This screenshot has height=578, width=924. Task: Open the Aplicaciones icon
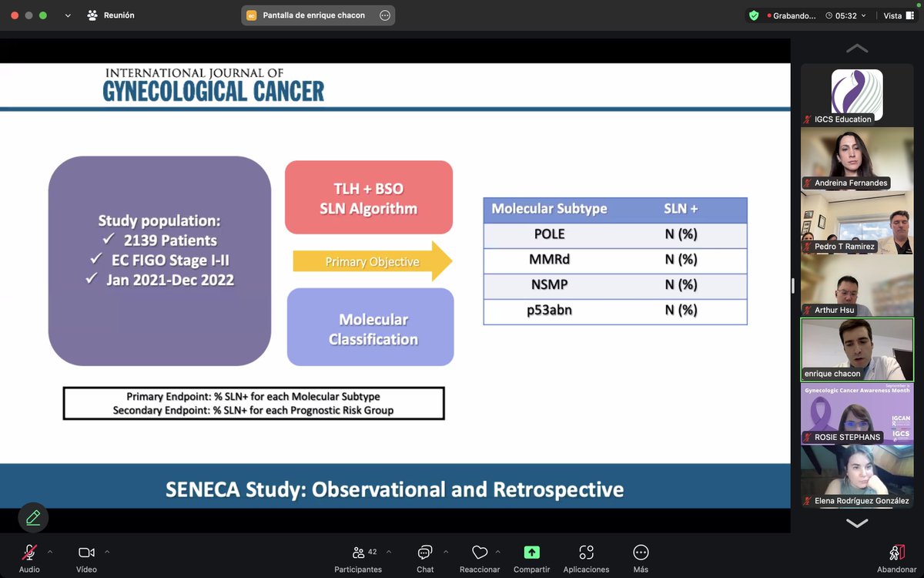click(586, 553)
